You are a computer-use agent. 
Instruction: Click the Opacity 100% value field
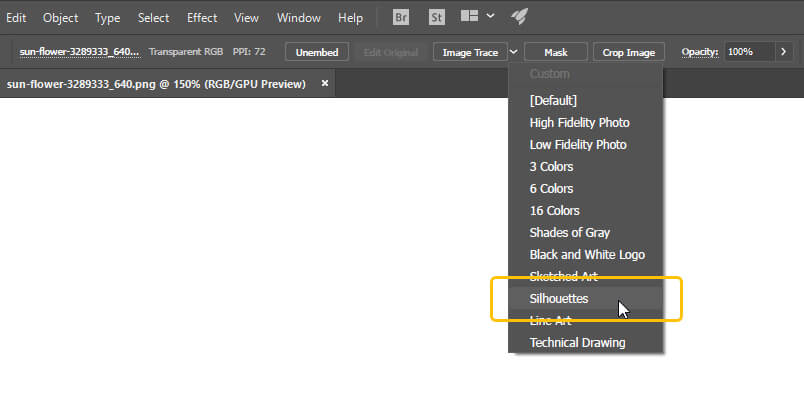tap(749, 52)
